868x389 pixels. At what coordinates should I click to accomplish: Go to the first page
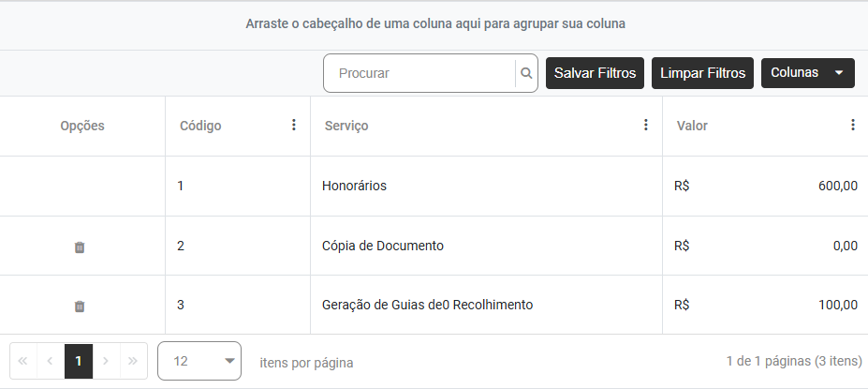click(x=23, y=361)
